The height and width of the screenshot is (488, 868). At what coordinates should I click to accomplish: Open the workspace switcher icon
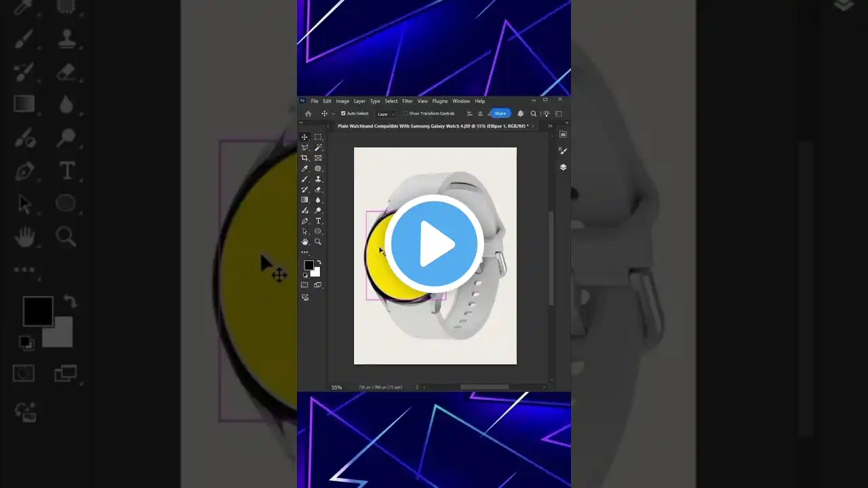[x=559, y=114]
